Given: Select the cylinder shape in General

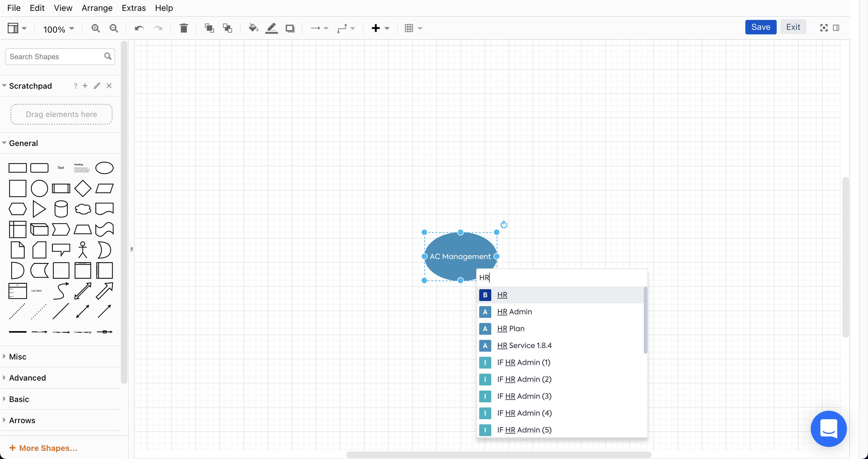Looking at the screenshot, I should [61, 209].
